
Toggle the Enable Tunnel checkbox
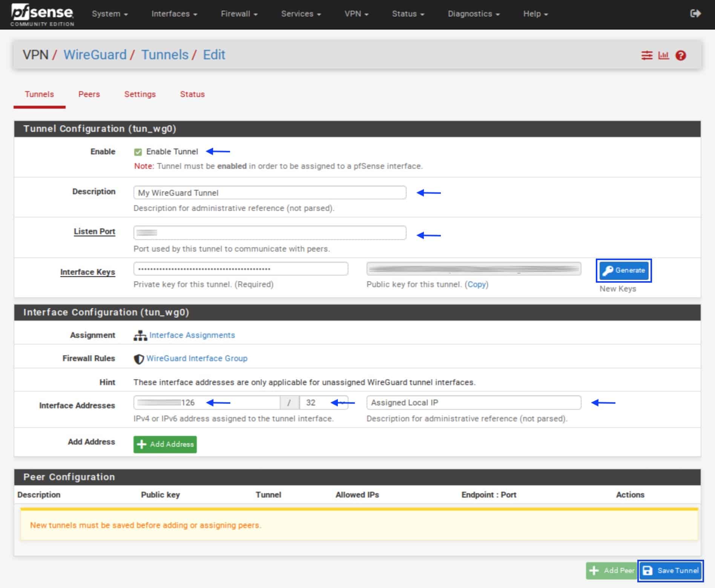tap(138, 152)
